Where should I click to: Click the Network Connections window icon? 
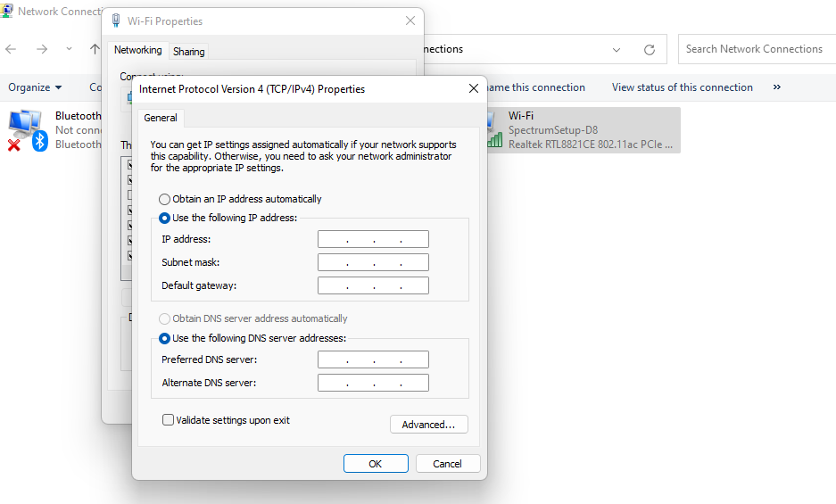pos(6,11)
